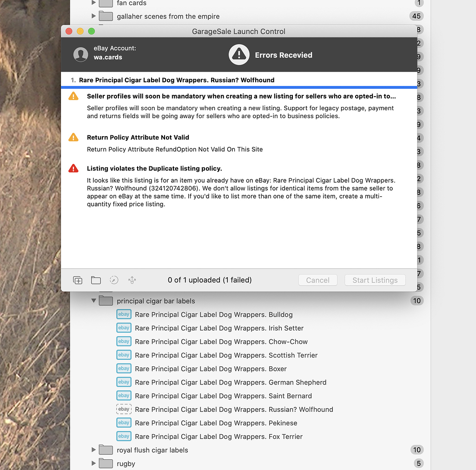Click the GarageSale Launch Control title bar
Image resolution: width=476 pixels, height=470 pixels.
coord(238,31)
